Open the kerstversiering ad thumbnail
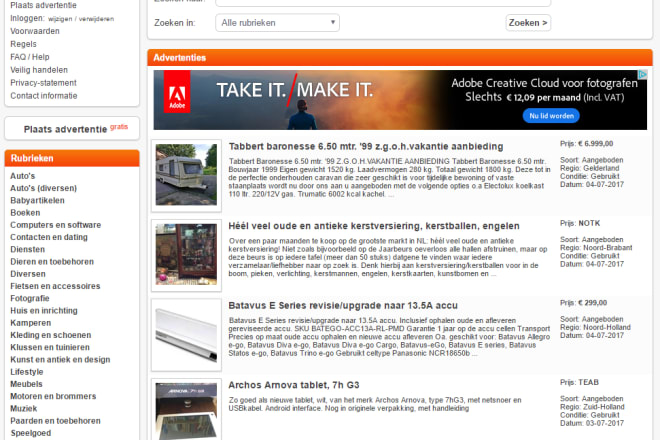Screen dimensions: 660x440 (x=186, y=254)
